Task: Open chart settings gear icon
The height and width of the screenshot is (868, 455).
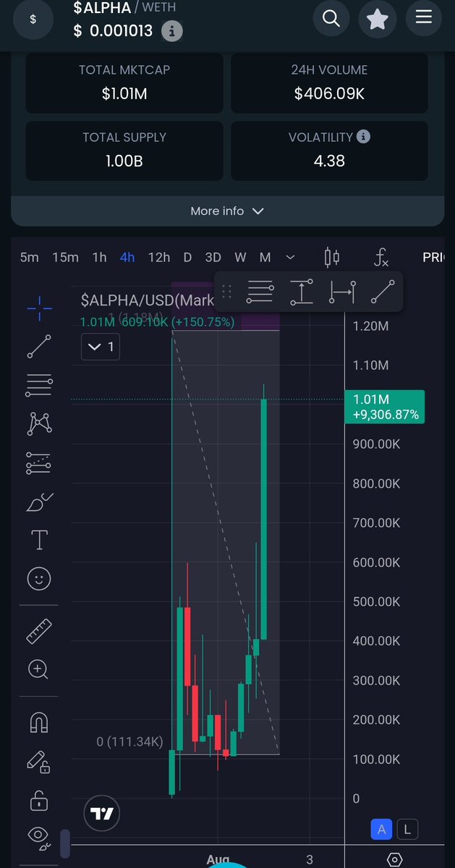Action: click(395, 860)
